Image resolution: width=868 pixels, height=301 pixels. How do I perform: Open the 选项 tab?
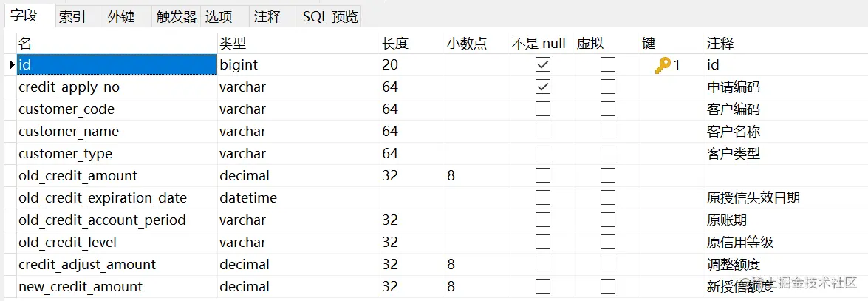219,17
